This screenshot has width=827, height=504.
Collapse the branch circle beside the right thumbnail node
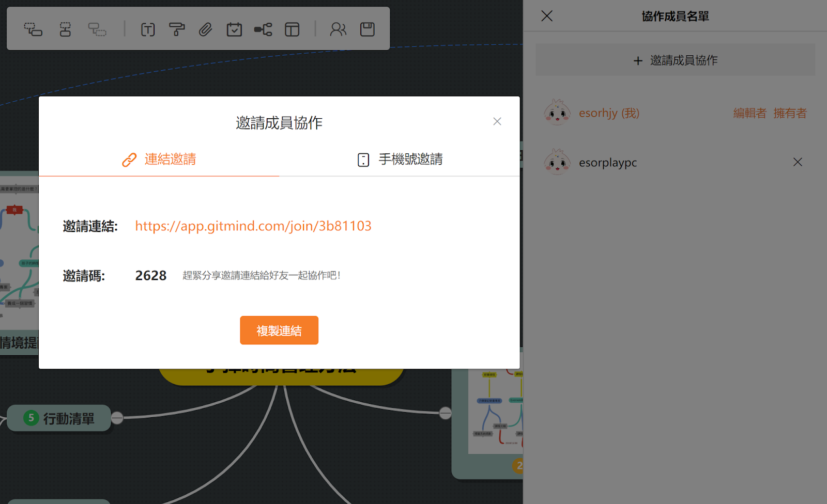tap(445, 413)
